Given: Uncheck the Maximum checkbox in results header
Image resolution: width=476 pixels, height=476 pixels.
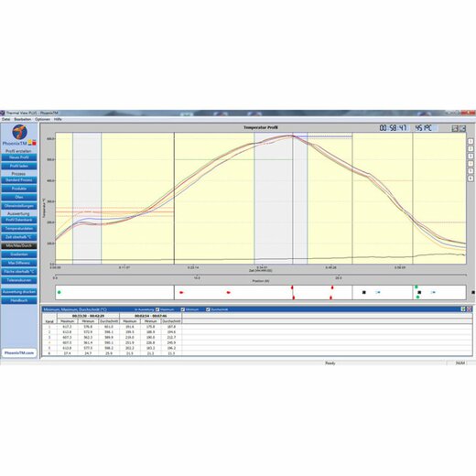Looking at the screenshot, I should click(x=157, y=309).
